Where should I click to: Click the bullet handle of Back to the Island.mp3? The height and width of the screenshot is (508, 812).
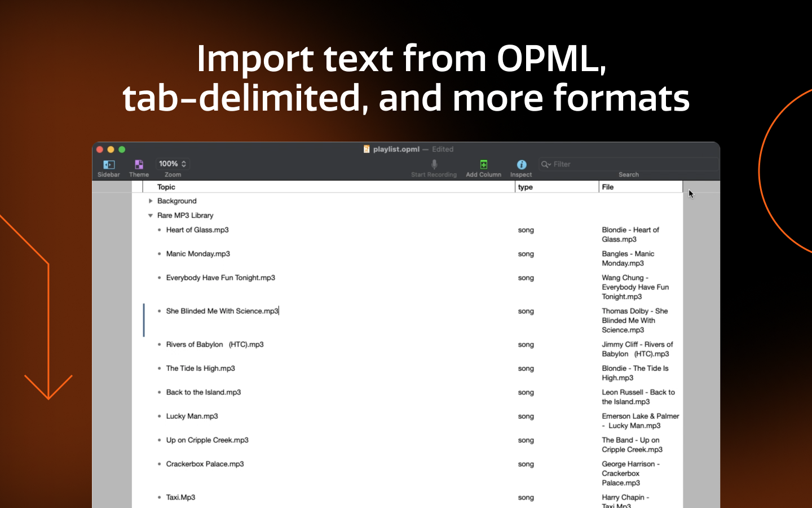(x=160, y=392)
